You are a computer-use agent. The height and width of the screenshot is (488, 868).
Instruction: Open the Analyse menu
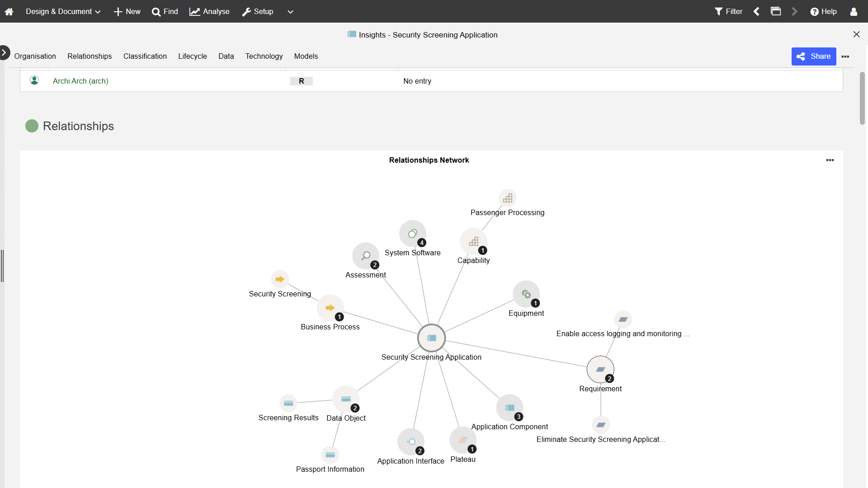209,12
